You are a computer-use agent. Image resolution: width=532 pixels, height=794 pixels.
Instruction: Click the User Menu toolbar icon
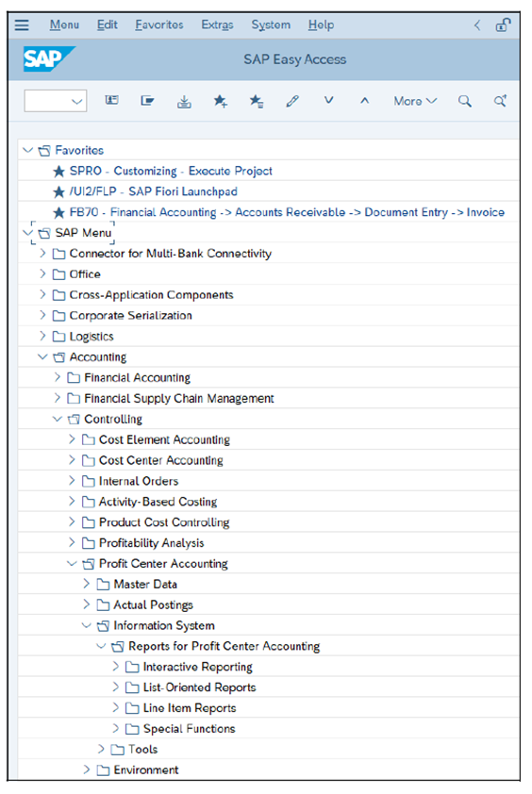point(111,100)
